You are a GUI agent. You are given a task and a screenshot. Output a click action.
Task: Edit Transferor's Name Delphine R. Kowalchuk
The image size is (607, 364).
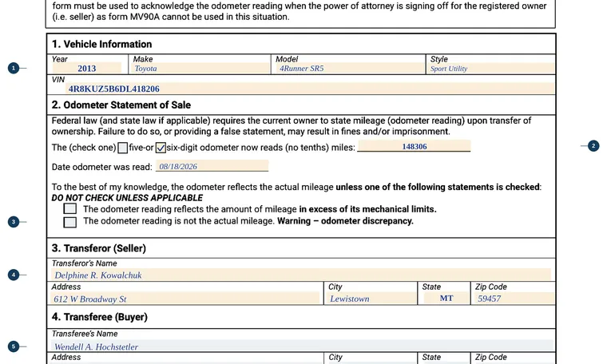(x=301, y=275)
